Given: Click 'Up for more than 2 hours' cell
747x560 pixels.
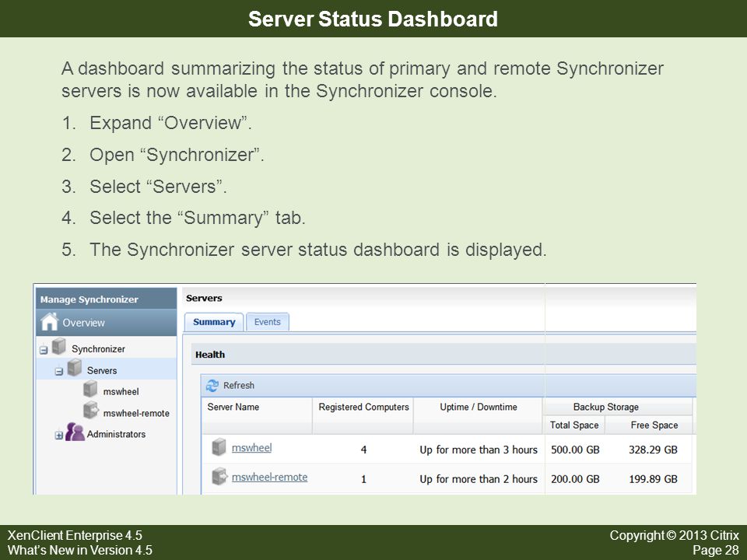Looking at the screenshot, I should pos(479,480).
